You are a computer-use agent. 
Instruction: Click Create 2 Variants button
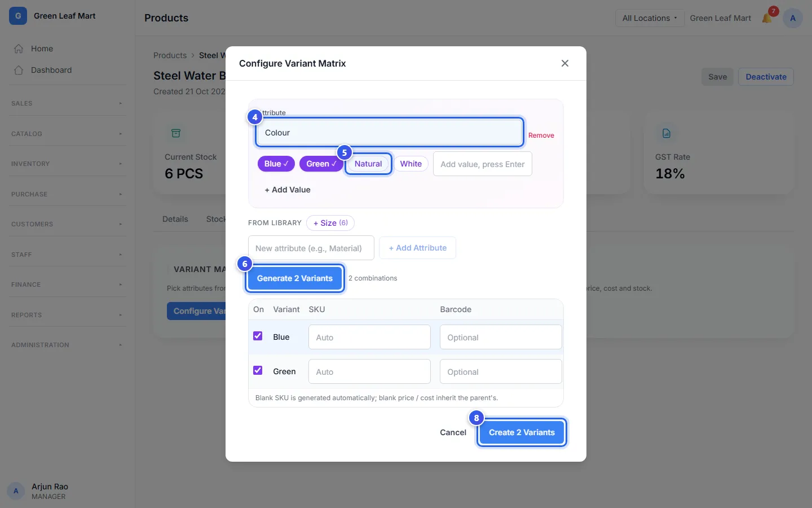coord(522,432)
